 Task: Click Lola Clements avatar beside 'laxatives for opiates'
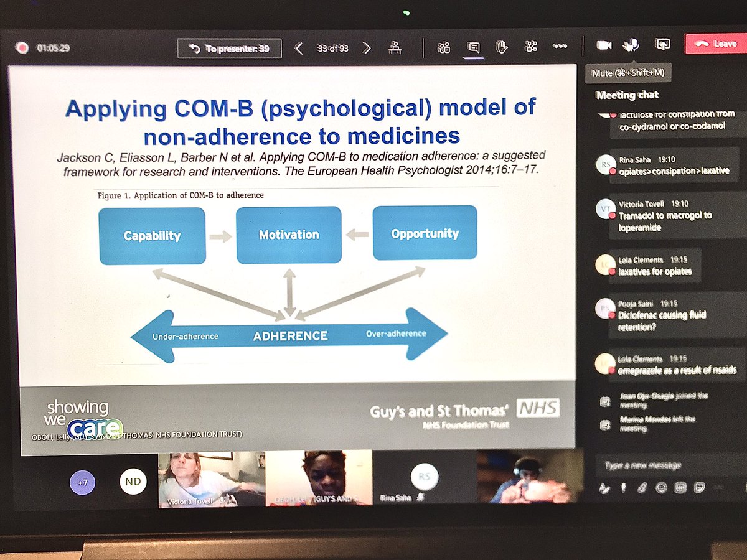coord(604,265)
